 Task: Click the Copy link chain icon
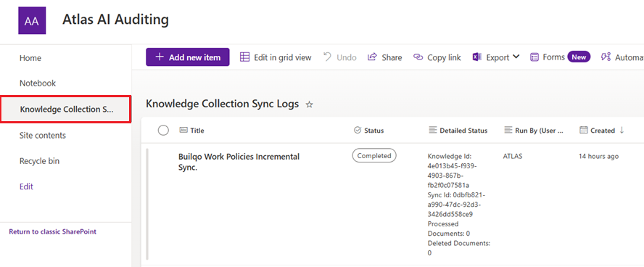point(418,57)
